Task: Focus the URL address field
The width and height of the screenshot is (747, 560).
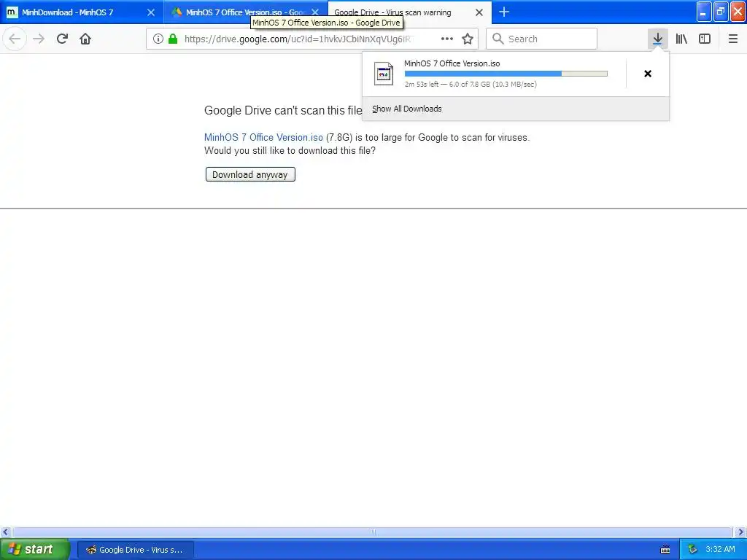Action: click(298, 39)
